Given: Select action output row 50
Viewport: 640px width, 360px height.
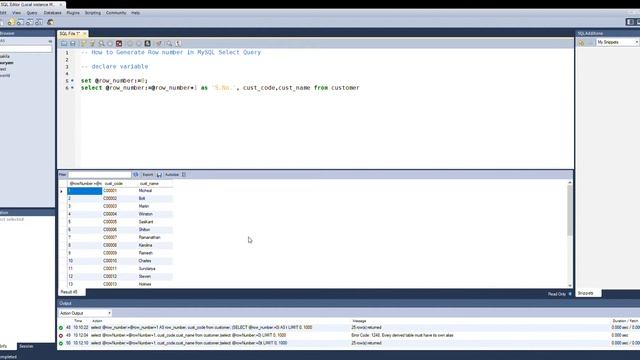Looking at the screenshot, I should [349, 343].
